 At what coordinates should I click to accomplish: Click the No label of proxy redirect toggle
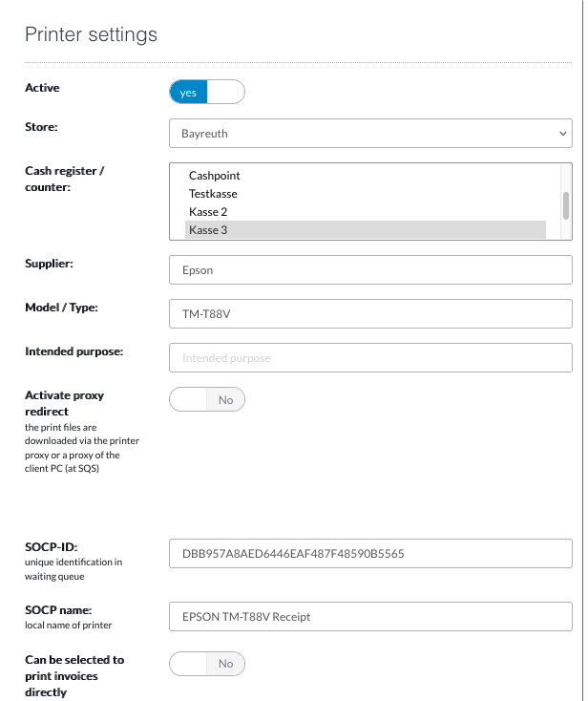click(x=225, y=399)
